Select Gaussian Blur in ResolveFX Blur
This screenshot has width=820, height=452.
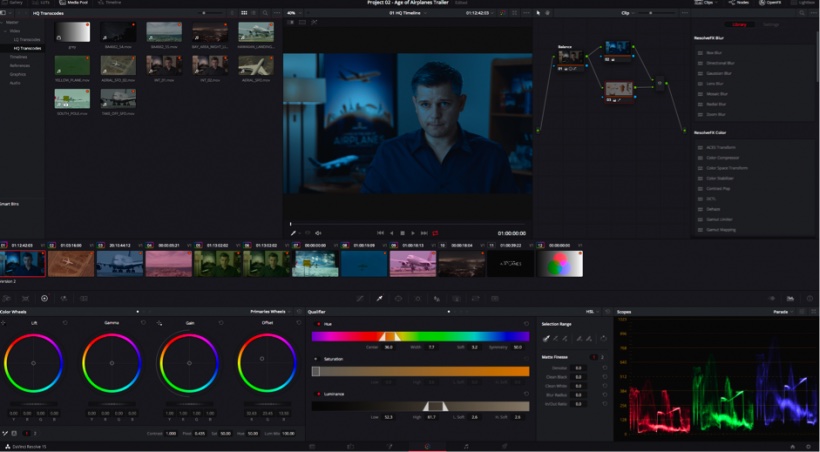719,73
